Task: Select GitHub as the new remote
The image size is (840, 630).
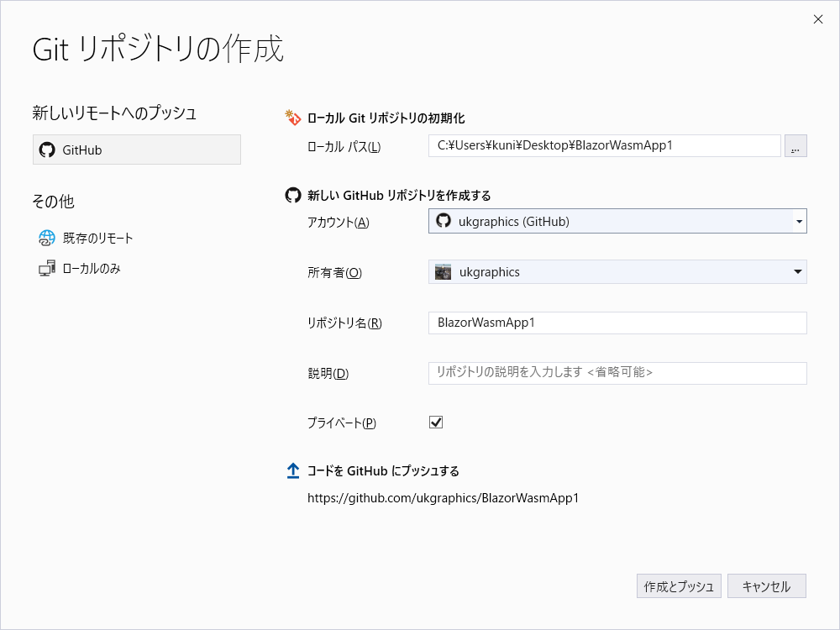Action: (137, 150)
